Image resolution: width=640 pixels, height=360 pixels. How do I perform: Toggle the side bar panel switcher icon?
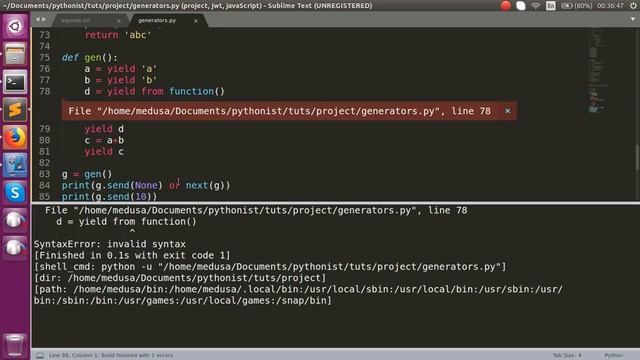[40, 356]
